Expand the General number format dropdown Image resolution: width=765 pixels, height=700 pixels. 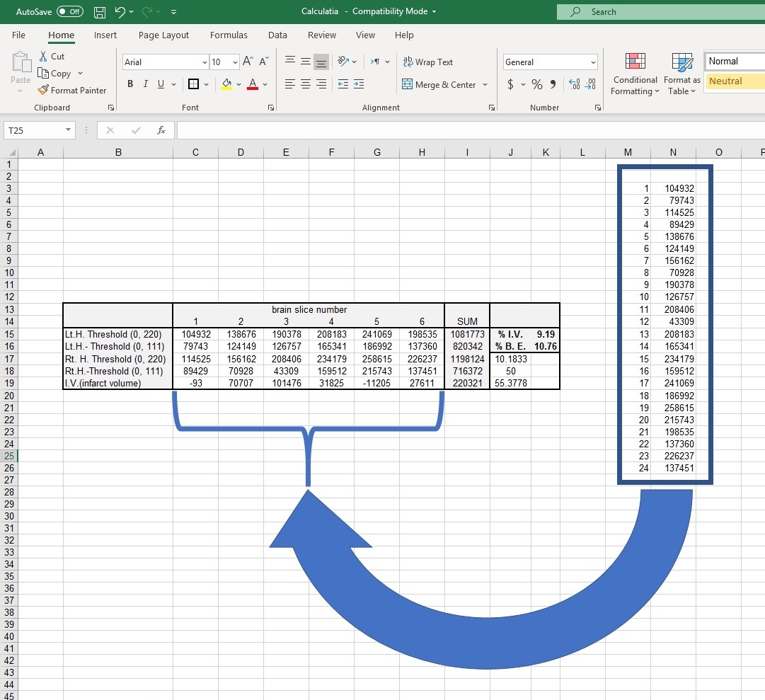(592, 62)
